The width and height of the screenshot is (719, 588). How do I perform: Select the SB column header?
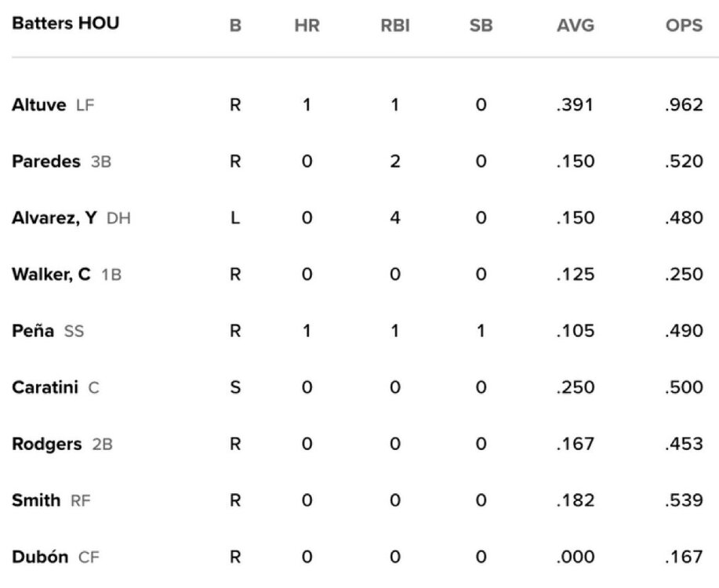481,25
